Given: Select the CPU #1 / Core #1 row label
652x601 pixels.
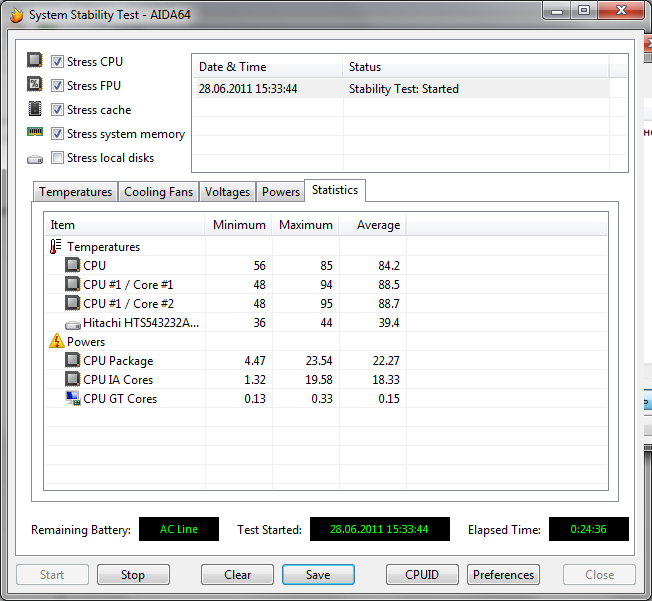Looking at the screenshot, I should click(128, 284).
